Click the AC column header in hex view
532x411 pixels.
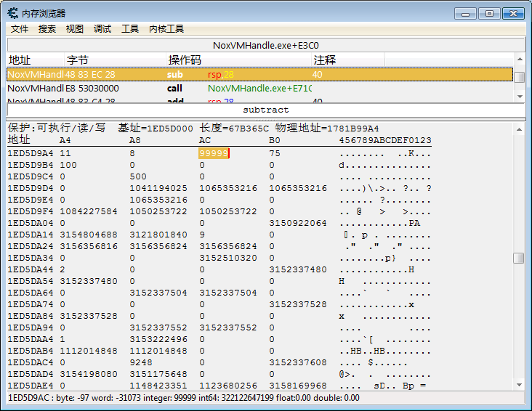(205, 140)
